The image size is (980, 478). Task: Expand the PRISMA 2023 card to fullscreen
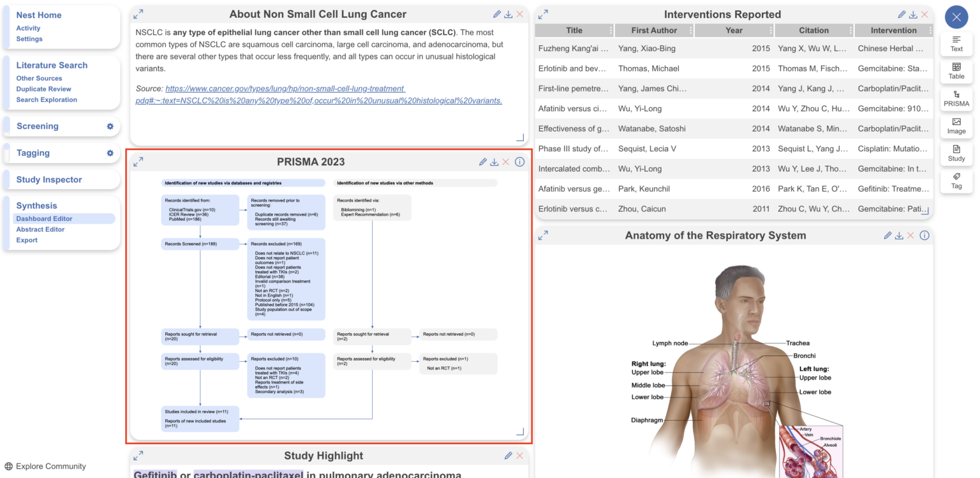[x=138, y=162]
